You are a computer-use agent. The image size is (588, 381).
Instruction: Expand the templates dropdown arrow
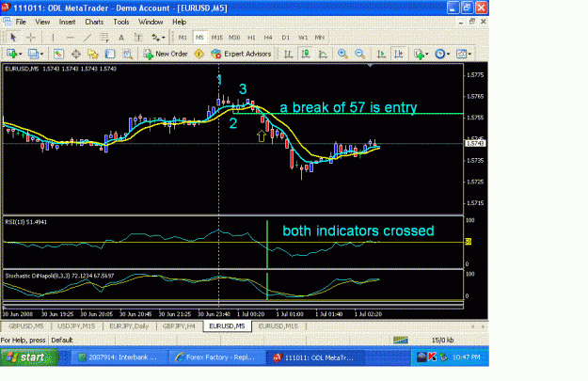469,54
